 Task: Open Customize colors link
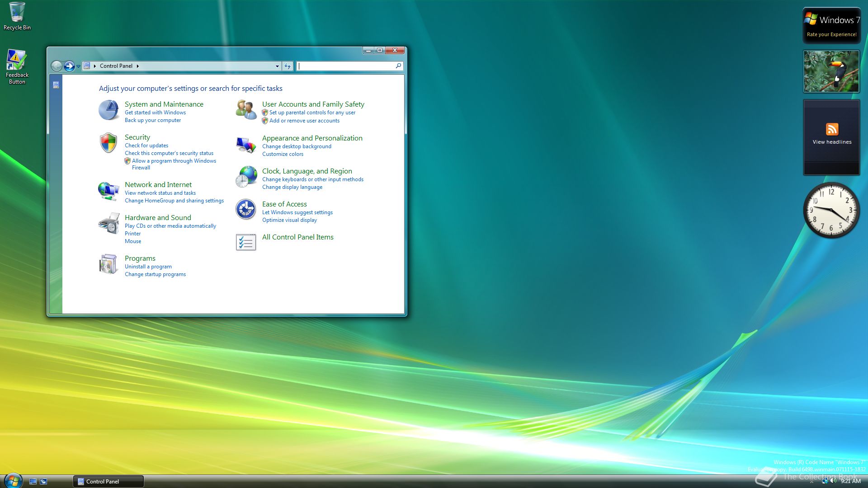283,154
